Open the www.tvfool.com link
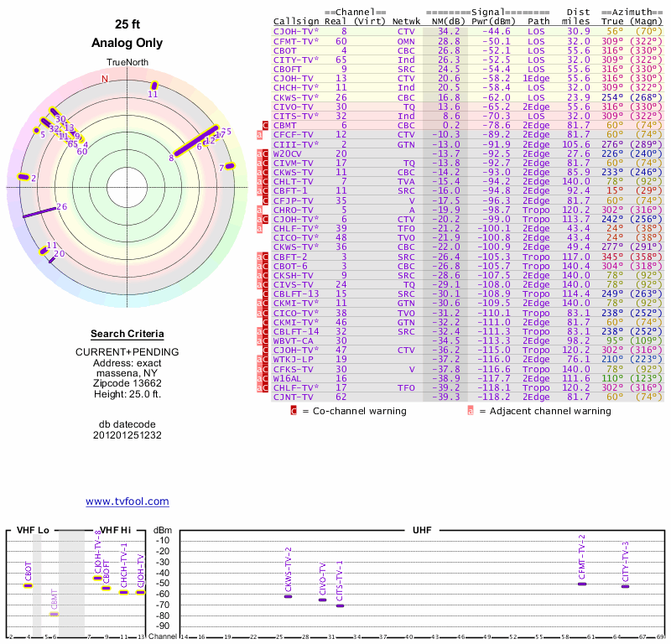The width and height of the screenshot is (671, 644). click(127, 501)
